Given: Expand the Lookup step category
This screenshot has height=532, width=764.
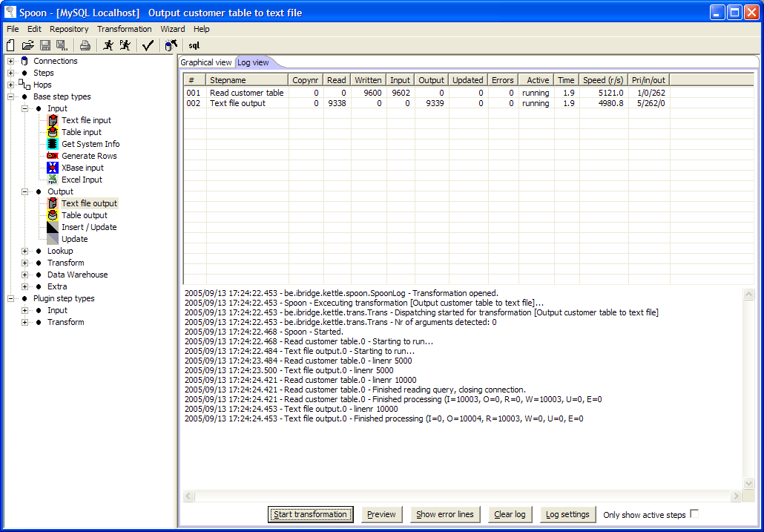Looking at the screenshot, I should [x=24, y=251].
